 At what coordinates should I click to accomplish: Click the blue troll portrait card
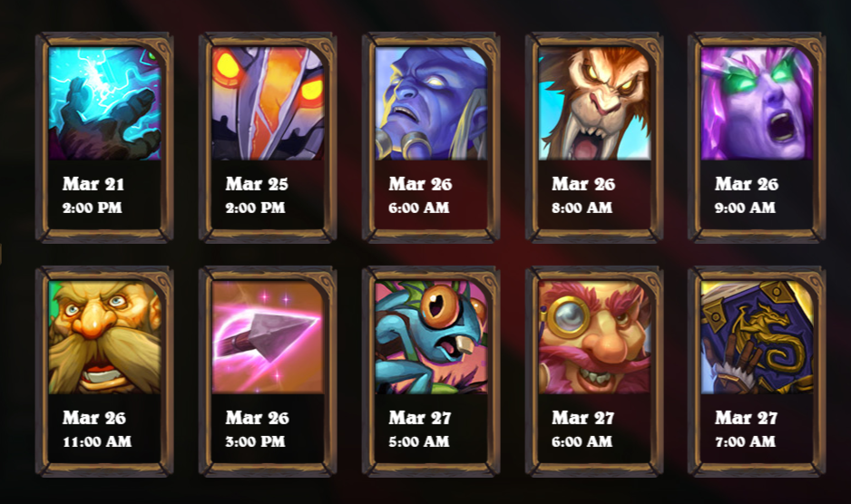coord(431,103)
